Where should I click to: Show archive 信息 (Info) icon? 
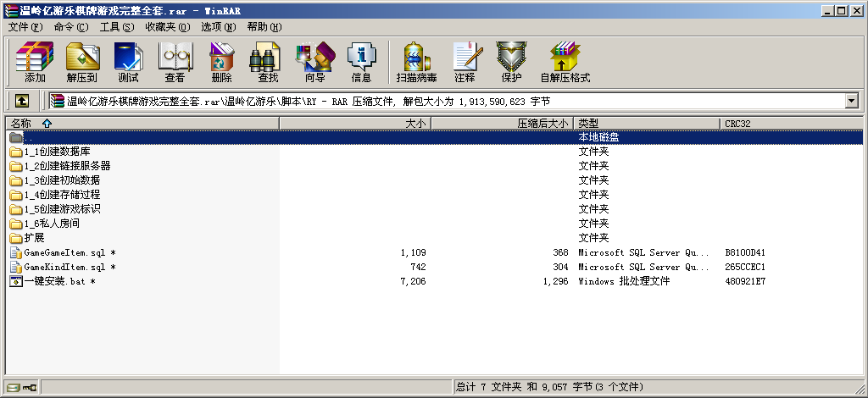click(361, 63)
